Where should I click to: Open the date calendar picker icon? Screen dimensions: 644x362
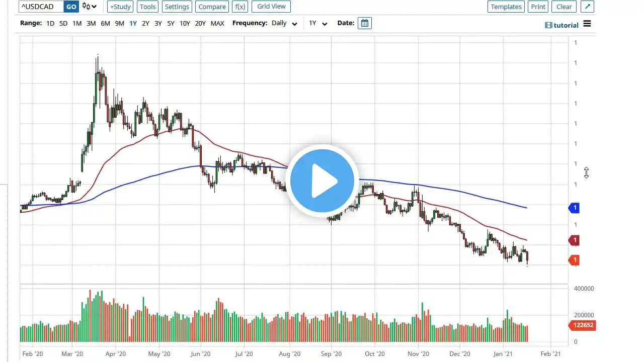coord(365,23)
